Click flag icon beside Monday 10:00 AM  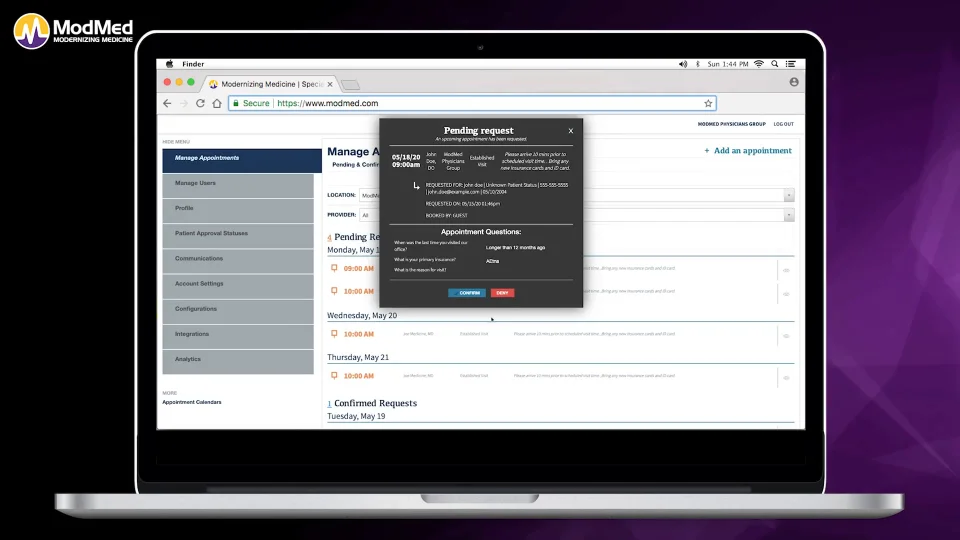point(334,291)
